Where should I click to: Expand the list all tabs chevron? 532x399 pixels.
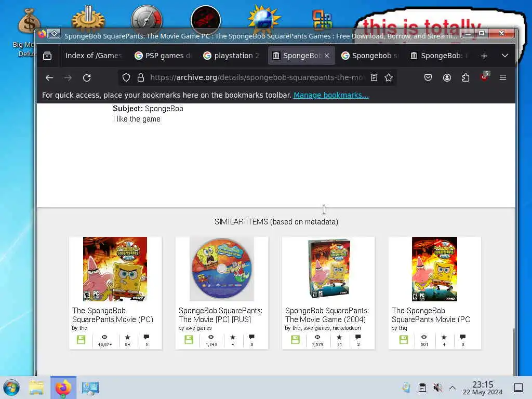point(504,56)
